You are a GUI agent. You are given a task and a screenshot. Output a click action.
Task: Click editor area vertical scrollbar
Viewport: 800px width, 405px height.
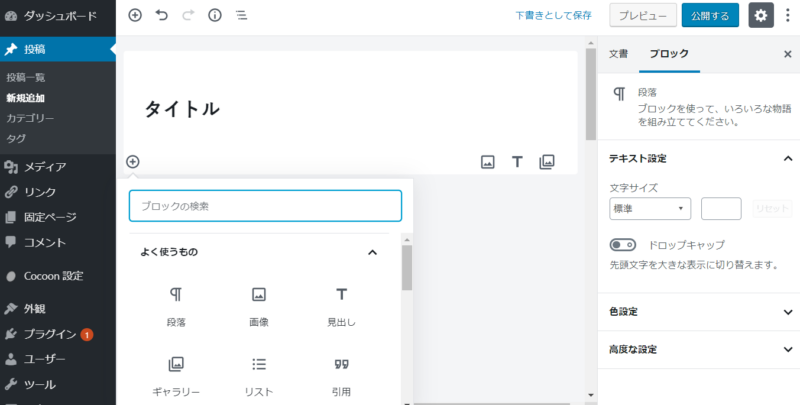click(x=591, y=94)
